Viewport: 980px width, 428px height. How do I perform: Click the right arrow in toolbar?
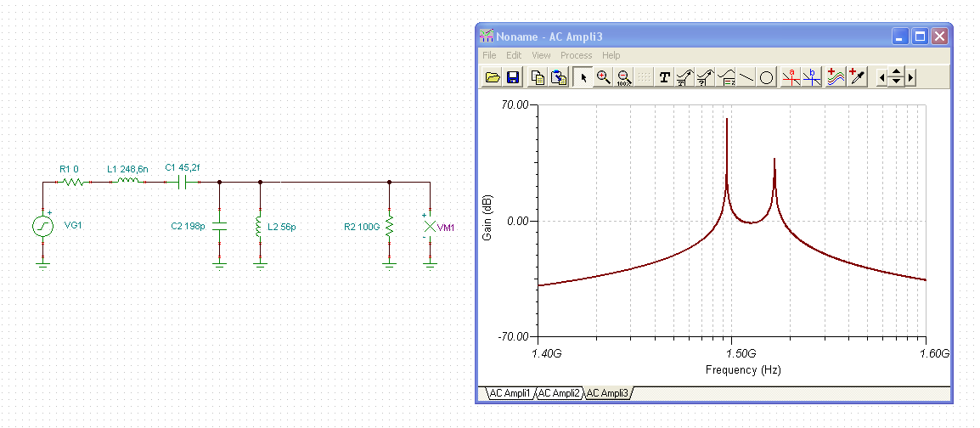point(910,77)
